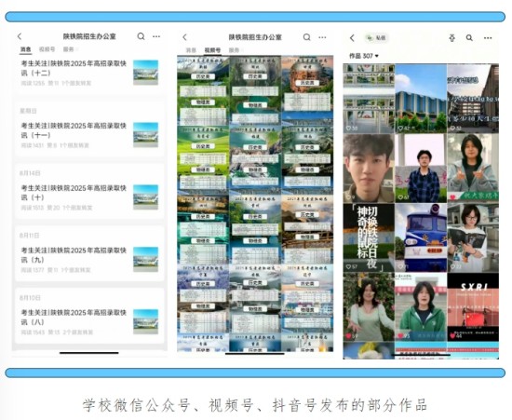
Task: Open the green hoodie person video
Action: [421, 307]
